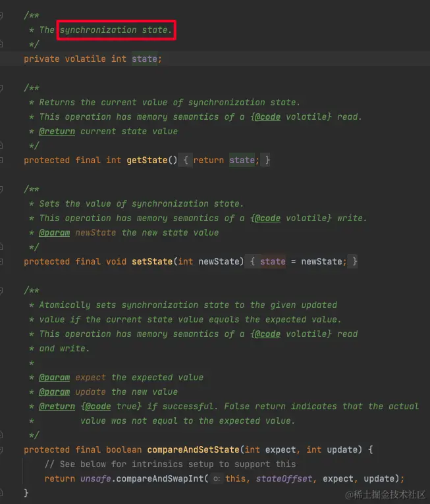Viewport: 430px width, 504px height.
Task: Click @param tag before 'expect the expected value'
Action: [x=55, y=378]
